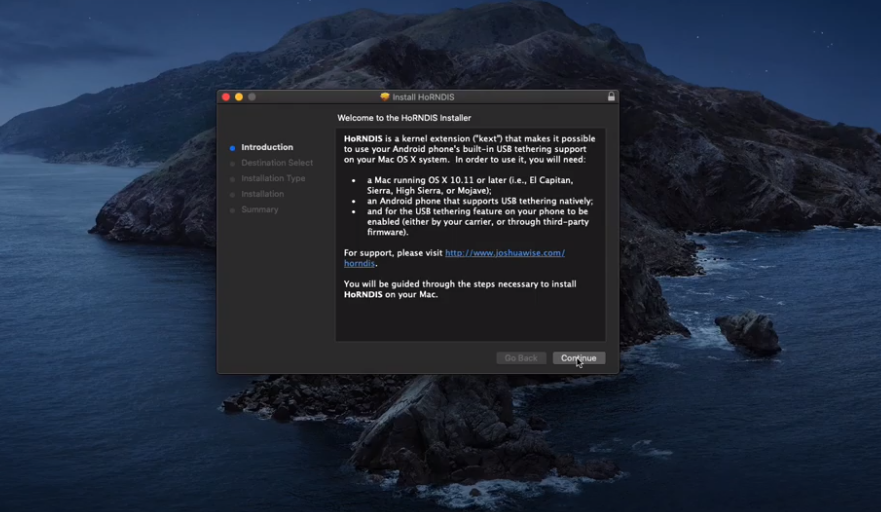
Task: Select the Introduction step in the sidebar
Action: coord(267,147)
